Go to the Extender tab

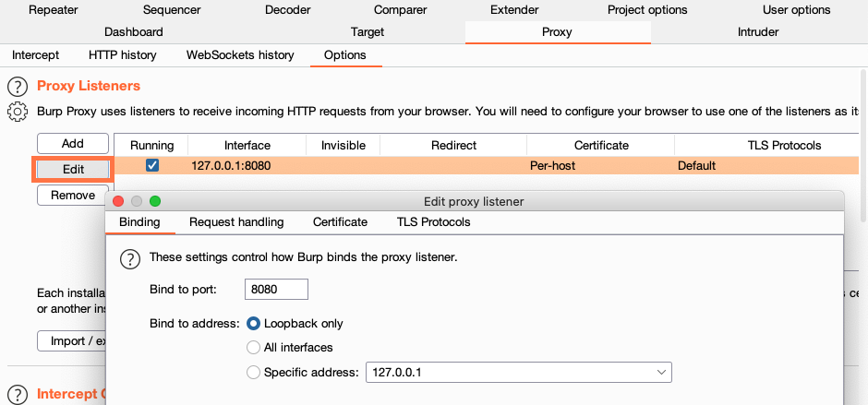(x=514, y=10)
